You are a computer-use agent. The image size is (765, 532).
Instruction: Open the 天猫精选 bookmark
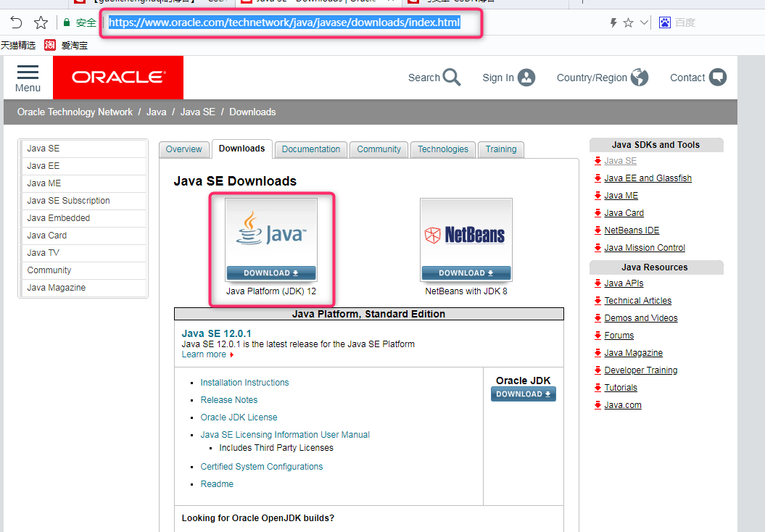click(x=18, y=46)
